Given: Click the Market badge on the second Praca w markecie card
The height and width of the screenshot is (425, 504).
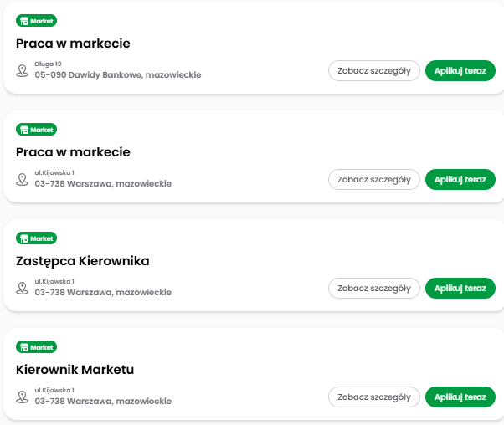Looking at the screenshot, I should coord(37,130).
